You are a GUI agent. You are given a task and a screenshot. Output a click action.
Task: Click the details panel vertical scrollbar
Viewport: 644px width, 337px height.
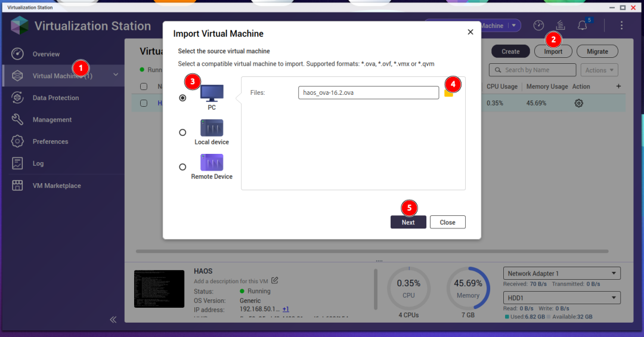pyautogui.click(x=376, y=289)
